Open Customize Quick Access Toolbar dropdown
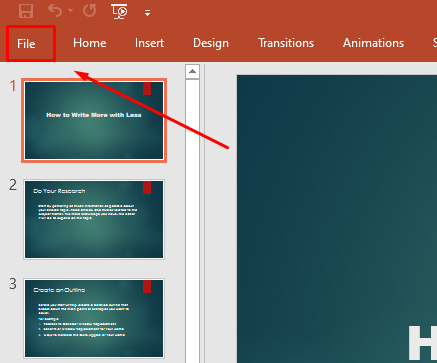The width and height of the screenshot is (437, 363). pos(147,13)
